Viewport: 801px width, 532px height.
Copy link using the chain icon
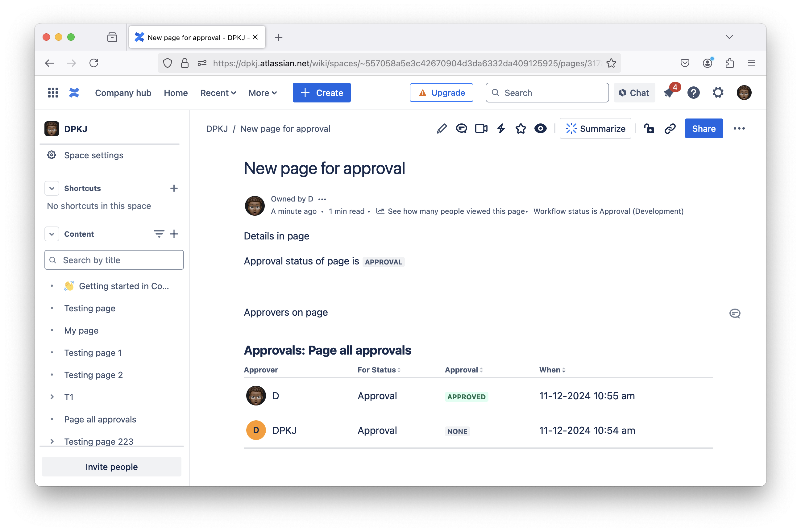670,129
